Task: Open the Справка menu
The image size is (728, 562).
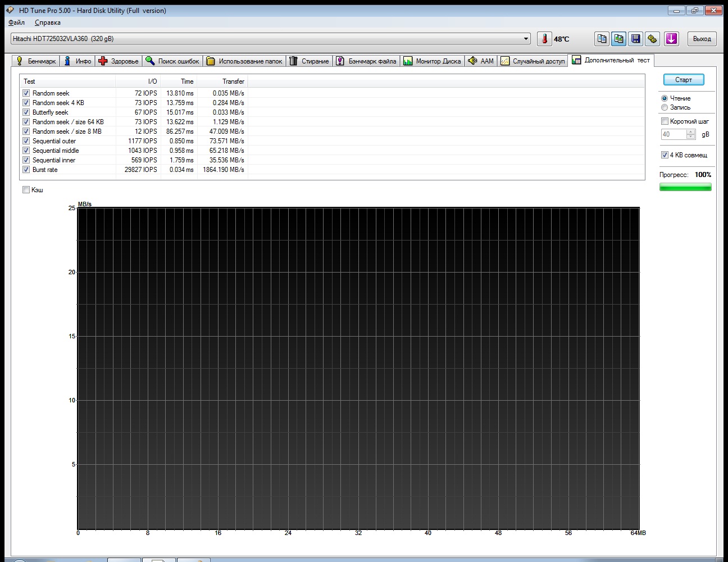Action: point(47,22)
